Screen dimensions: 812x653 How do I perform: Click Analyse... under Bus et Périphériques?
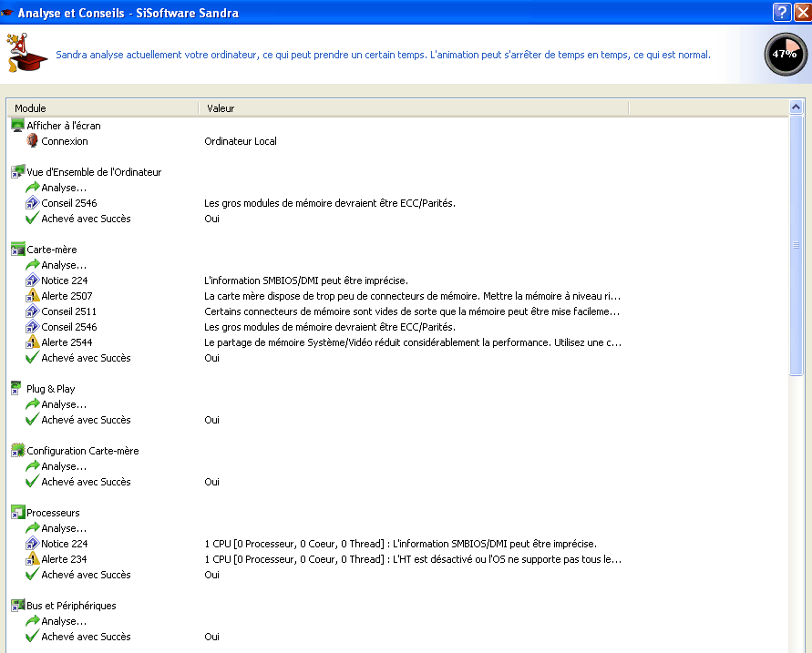coord(64,621)
